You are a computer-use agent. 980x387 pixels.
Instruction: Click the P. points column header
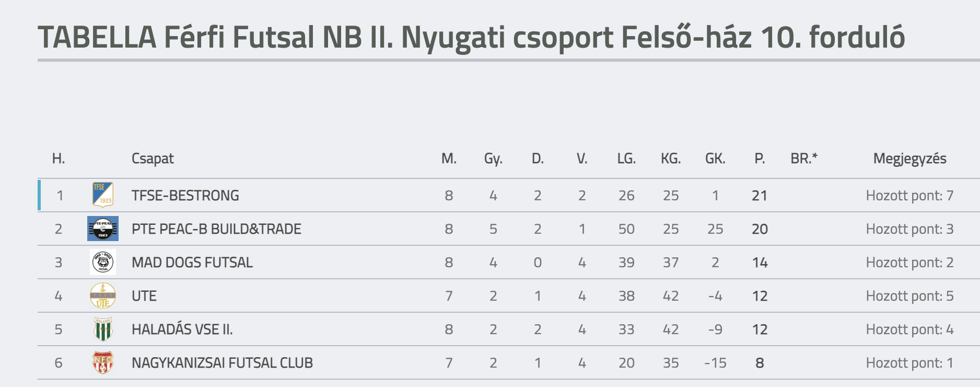(x=760, y=158)
